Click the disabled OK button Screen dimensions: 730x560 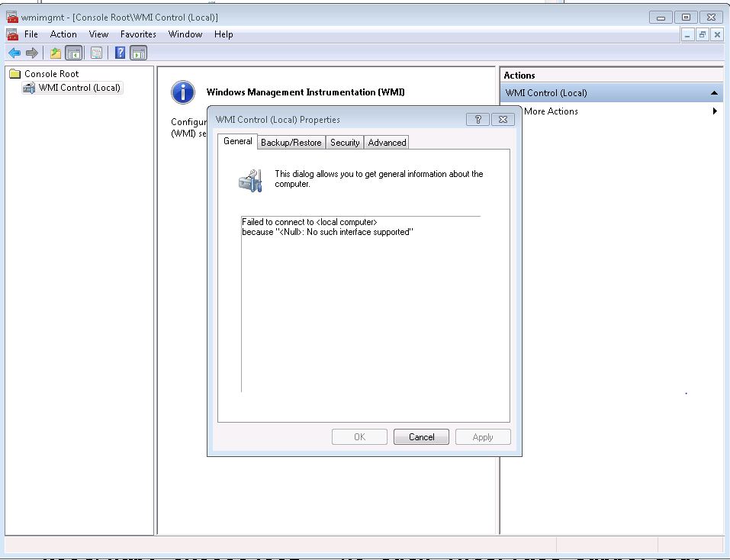tap(359, 437)
